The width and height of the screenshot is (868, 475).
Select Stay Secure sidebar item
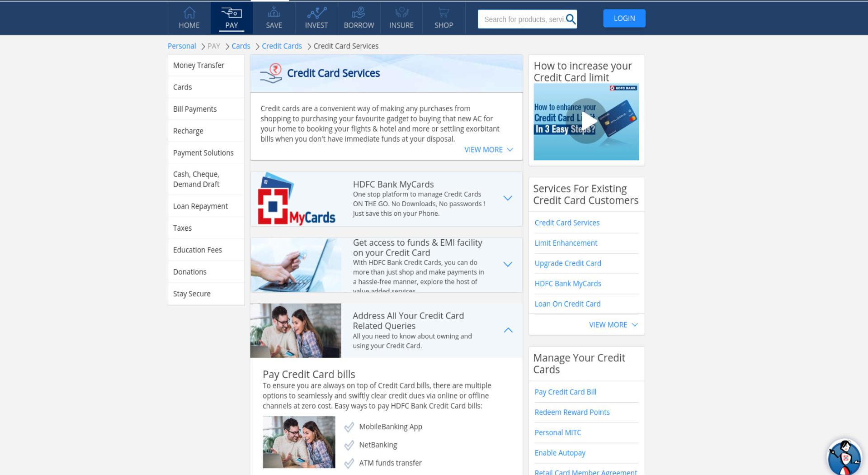coord(206,294)
